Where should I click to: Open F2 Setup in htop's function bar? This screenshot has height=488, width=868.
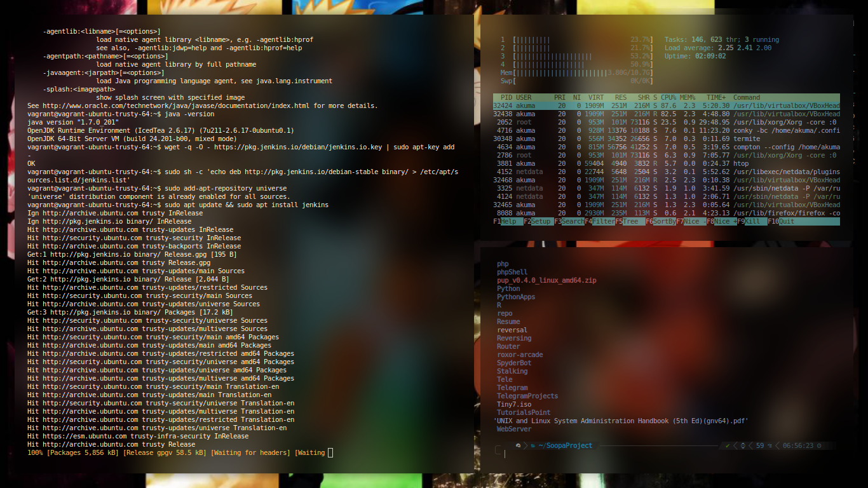click(538, 222)
